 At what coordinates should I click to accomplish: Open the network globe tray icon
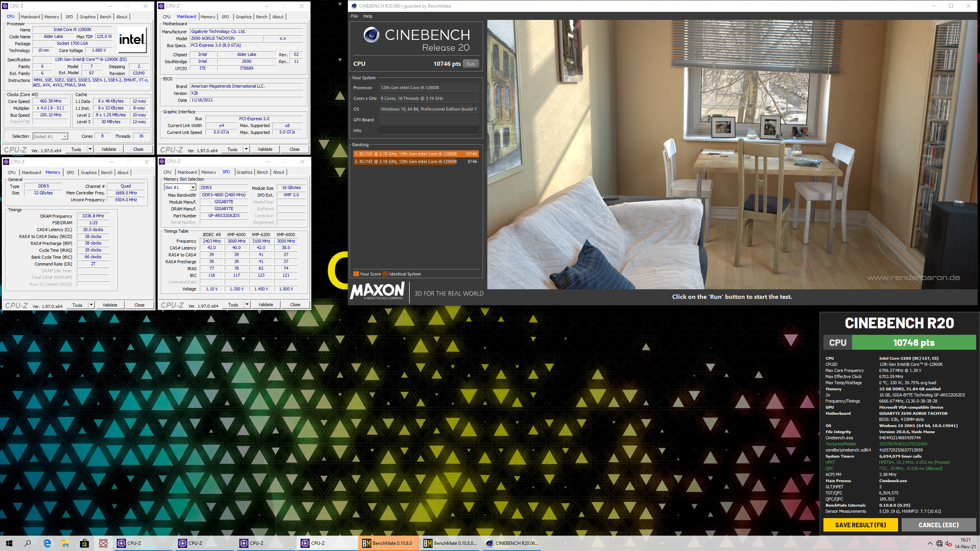pyautogui.click(x=939, y=543)
